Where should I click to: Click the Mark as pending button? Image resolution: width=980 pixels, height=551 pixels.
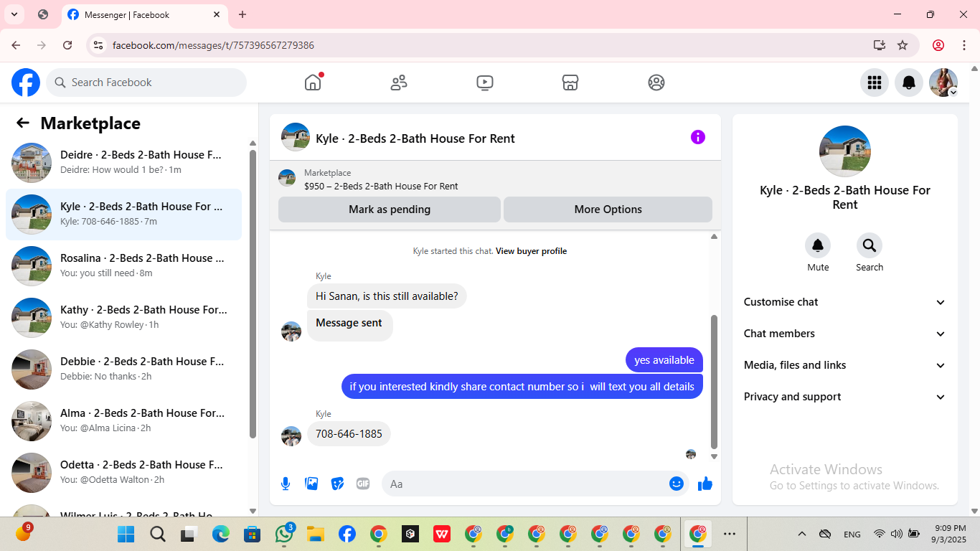390,209
